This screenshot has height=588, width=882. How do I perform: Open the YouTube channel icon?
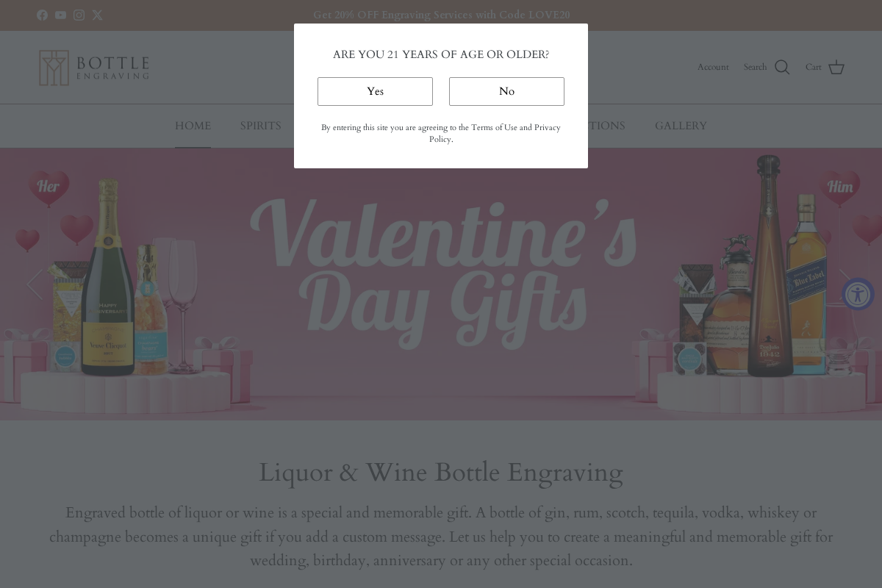point(60,15)
